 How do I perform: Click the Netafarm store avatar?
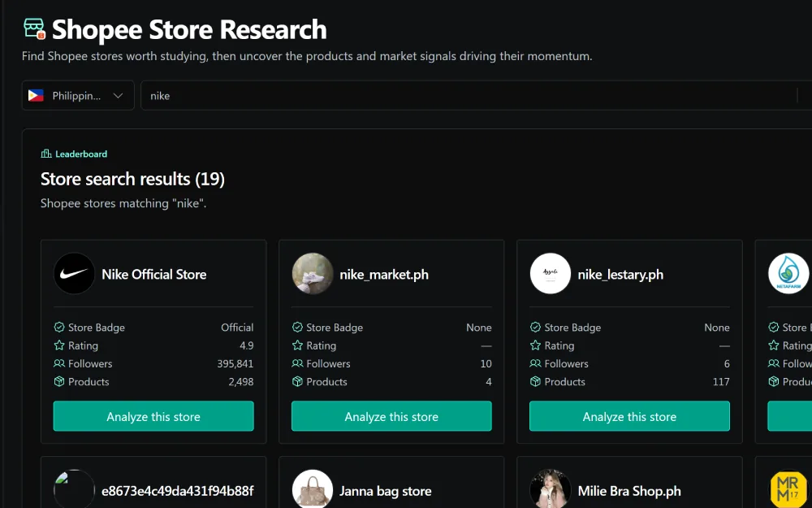[x=788, y=274]
